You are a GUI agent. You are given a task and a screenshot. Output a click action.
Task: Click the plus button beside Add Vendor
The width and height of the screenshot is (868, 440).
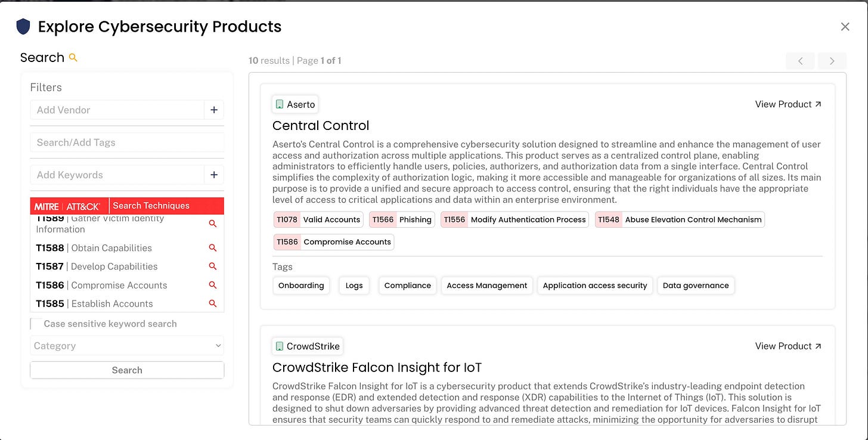coord(214,110)
